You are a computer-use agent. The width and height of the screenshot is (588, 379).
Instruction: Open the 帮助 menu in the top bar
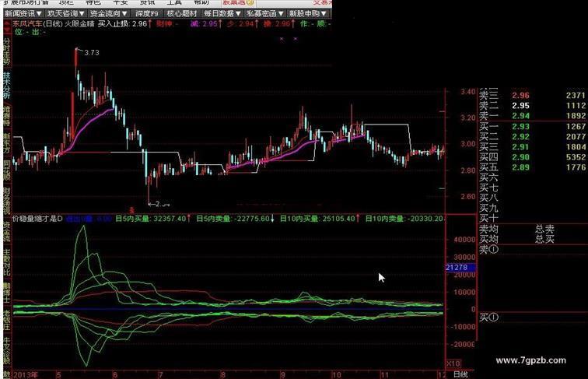pos(201,2)
